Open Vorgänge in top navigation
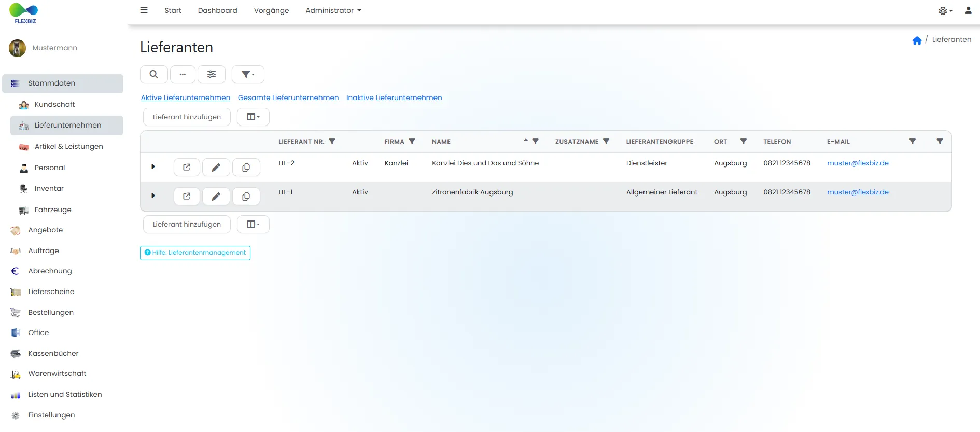 [272, 10]
